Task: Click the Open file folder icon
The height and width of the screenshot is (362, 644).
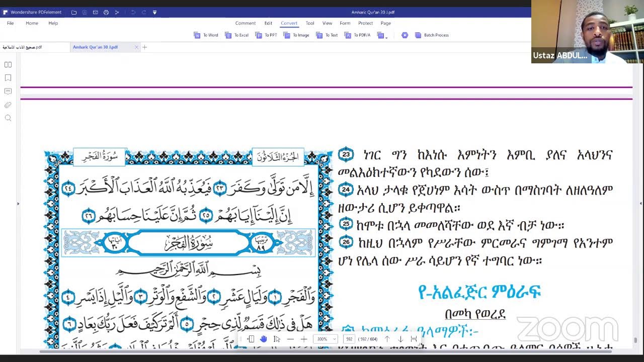Action: click(74, 12)
